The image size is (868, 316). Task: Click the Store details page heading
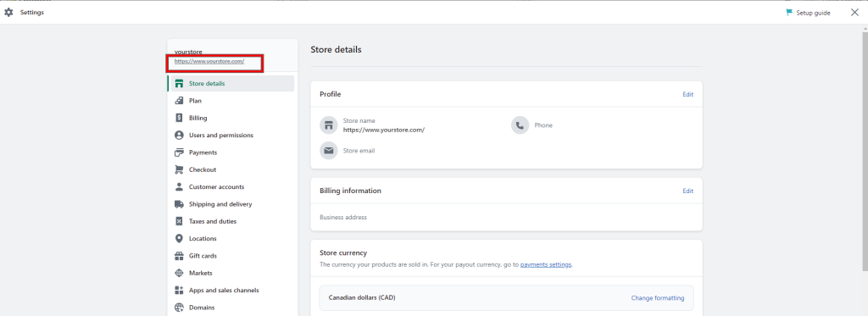(336, 49)
